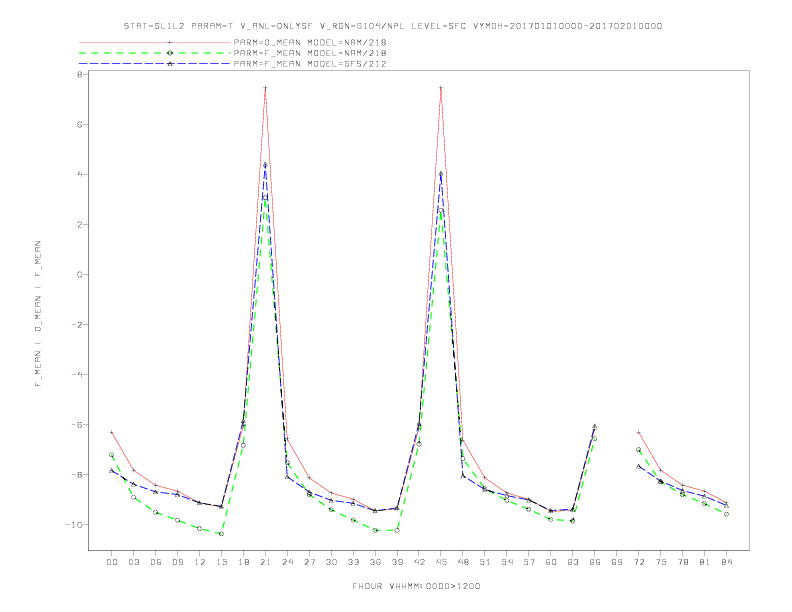Click y-axis tick label 8

click(79, 74)
